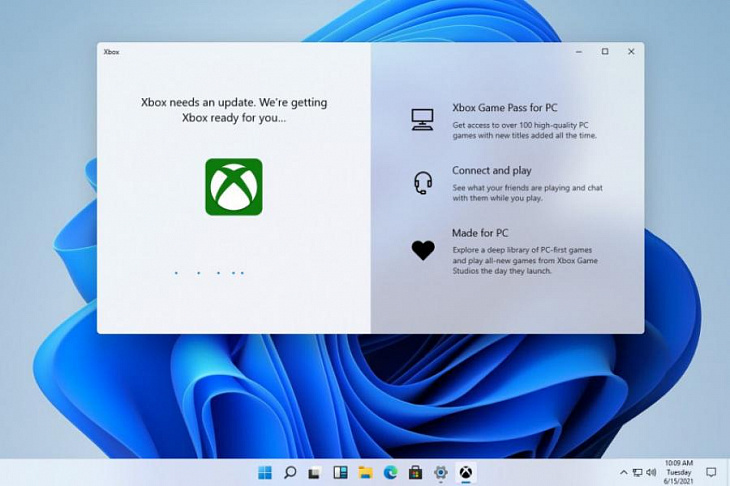Select the 'Xbox Game Pass for PC' heading
The height and width of the screenshot is (486, 730).
pyautogui.click(x=505, y=108)
